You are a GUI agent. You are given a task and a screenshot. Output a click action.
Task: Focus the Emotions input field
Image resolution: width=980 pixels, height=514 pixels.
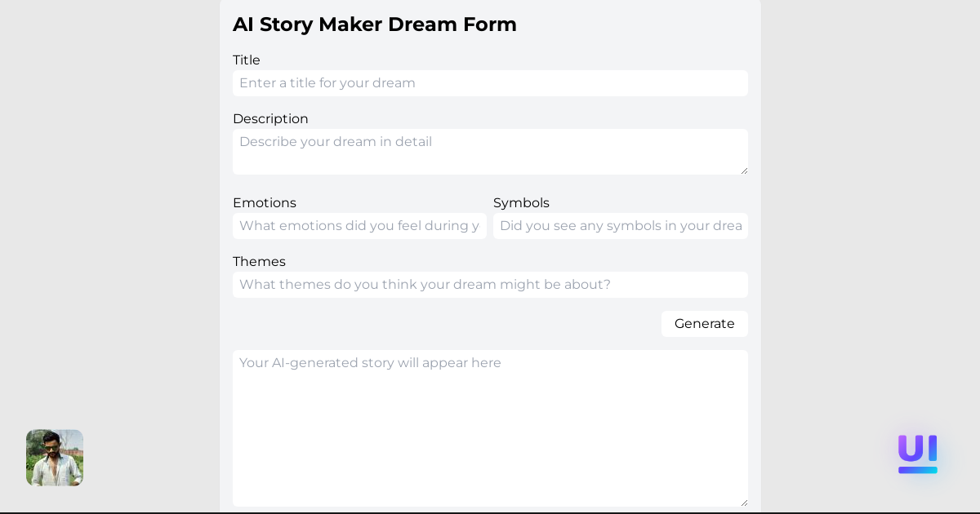point(359,226)
